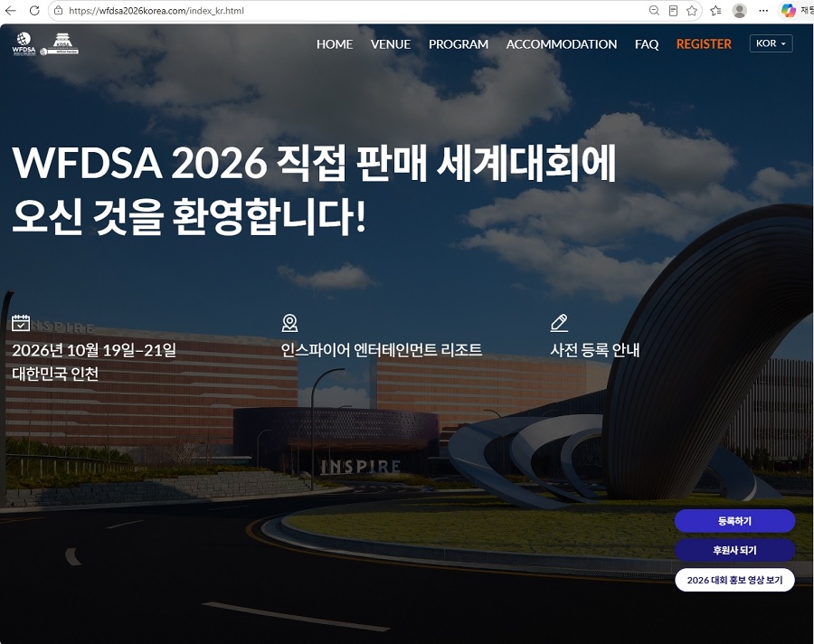Viewport: 814px width, 644px height.
Task: Click the pencil icon above pre-registration info
Action: [559, 323]
